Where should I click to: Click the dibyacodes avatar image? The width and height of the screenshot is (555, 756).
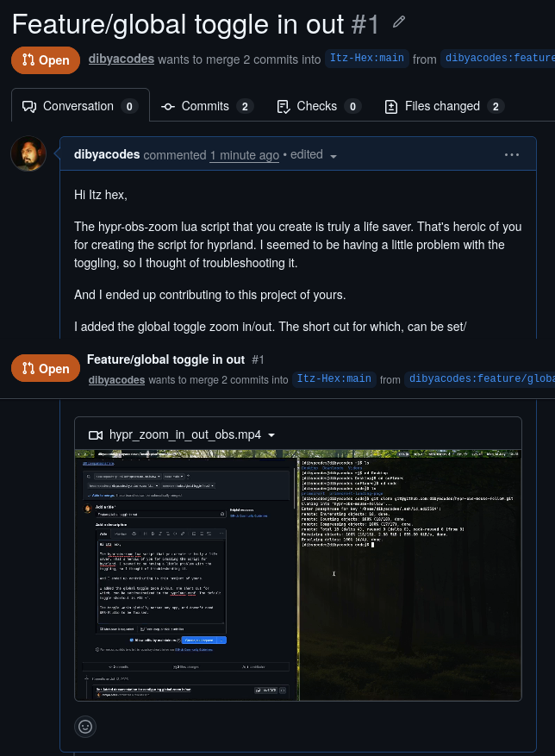tap(28, 153)
